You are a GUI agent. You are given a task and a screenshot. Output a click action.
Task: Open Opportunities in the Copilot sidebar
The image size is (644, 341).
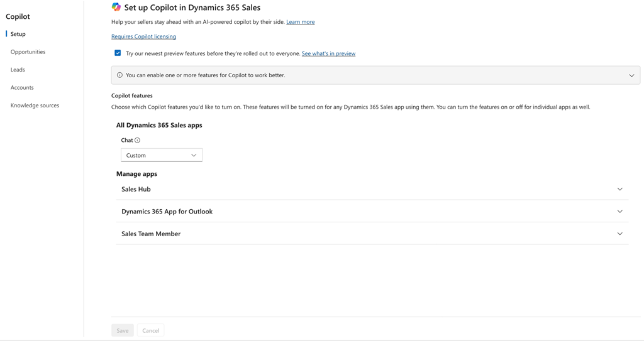28,51
